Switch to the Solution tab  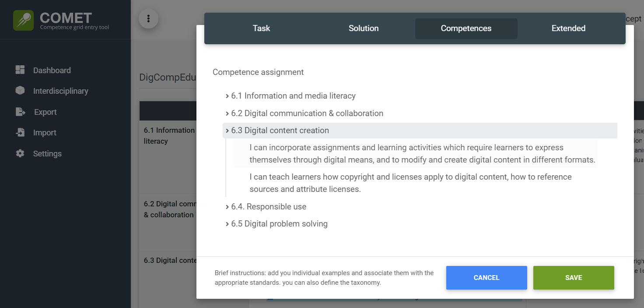[364, 28]
